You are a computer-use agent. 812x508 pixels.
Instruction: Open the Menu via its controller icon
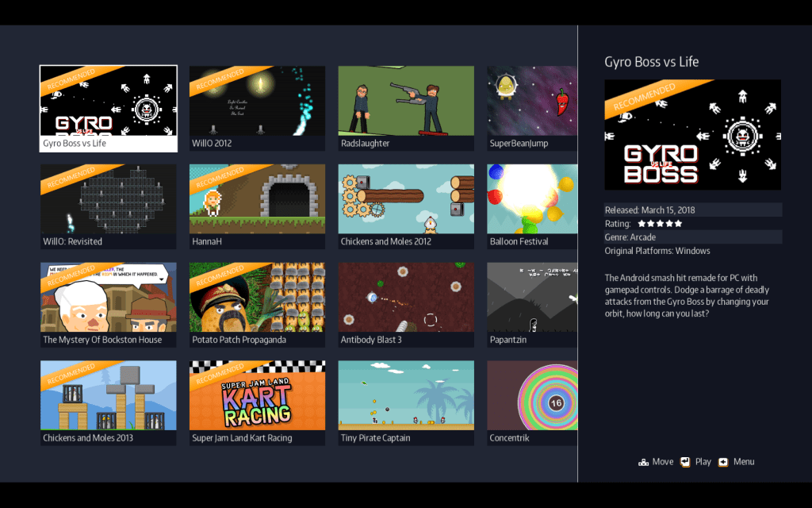click(x=722, y=462)
